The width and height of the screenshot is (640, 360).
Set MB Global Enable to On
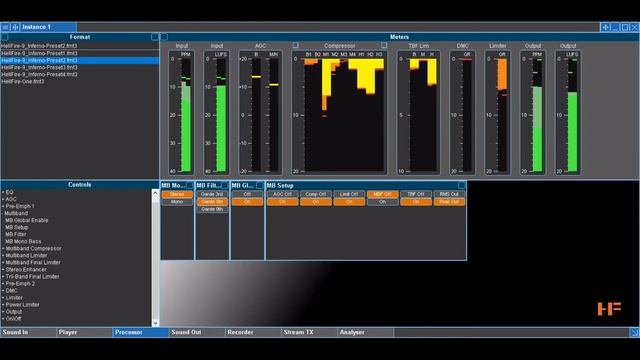[x=247, y=202]
